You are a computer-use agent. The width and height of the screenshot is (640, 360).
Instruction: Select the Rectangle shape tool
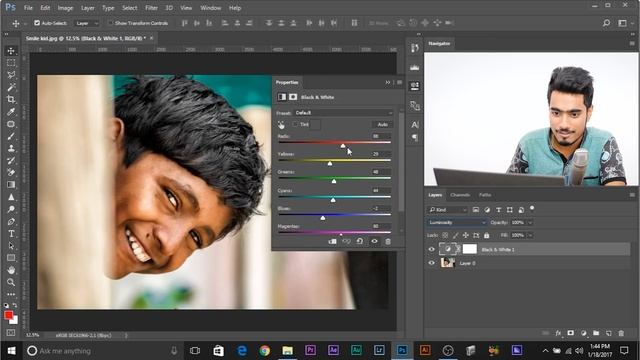tap(11, 258)
